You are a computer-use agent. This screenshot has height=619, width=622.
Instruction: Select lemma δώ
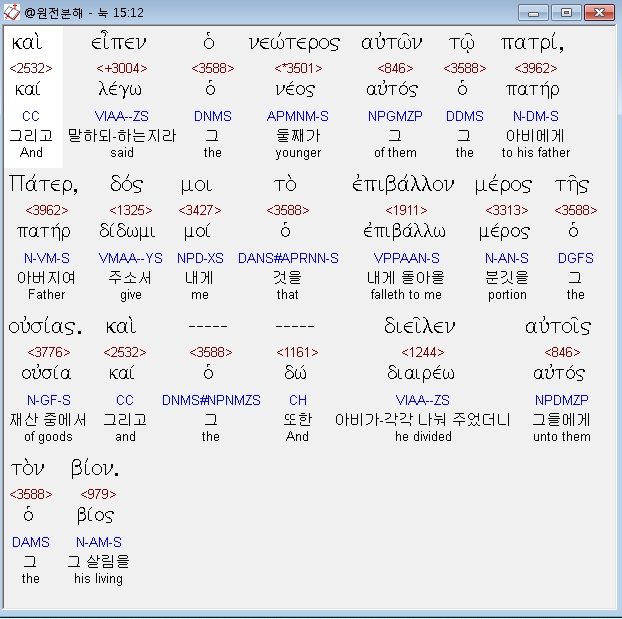295,373
